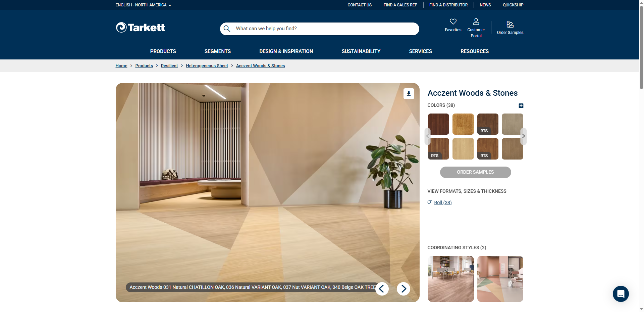Go to Products breadcrumb
The image size is (644, 312).
[144, 66]
